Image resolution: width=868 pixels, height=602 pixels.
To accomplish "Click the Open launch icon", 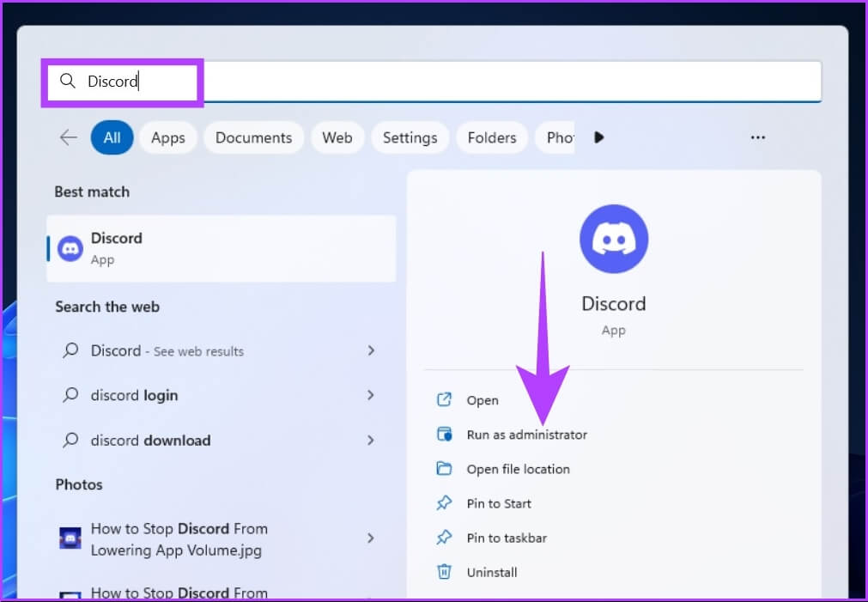I will [x=444, y=400].
